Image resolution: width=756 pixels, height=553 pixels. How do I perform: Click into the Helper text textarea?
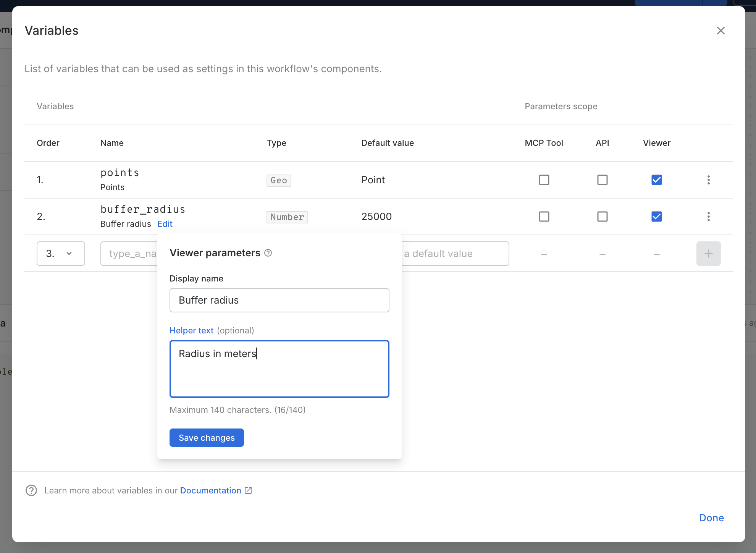point(279,369)
